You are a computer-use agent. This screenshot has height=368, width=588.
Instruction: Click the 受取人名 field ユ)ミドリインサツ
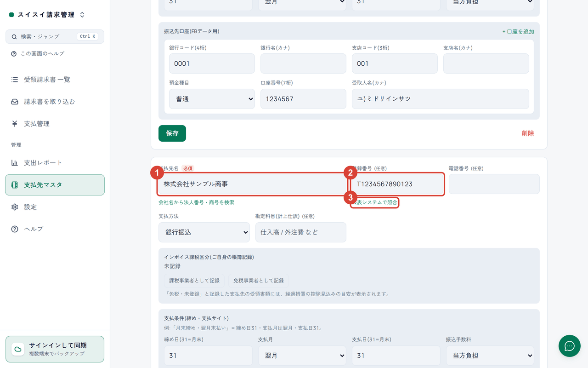(441, 99)
